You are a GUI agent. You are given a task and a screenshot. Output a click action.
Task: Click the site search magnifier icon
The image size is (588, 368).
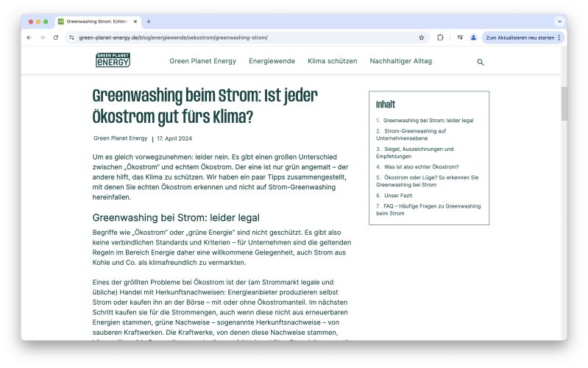(481, 63)
